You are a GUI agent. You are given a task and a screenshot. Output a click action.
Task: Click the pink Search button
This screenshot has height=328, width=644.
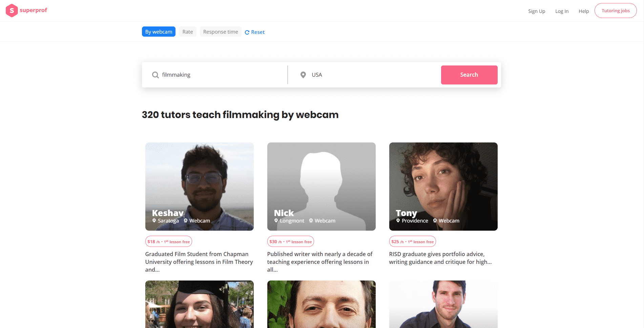coord(469,75)
